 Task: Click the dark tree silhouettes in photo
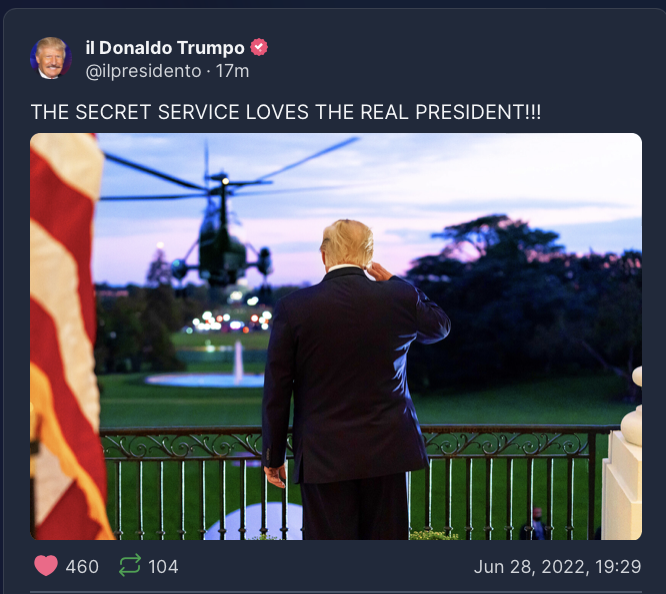tap(527, 297)
